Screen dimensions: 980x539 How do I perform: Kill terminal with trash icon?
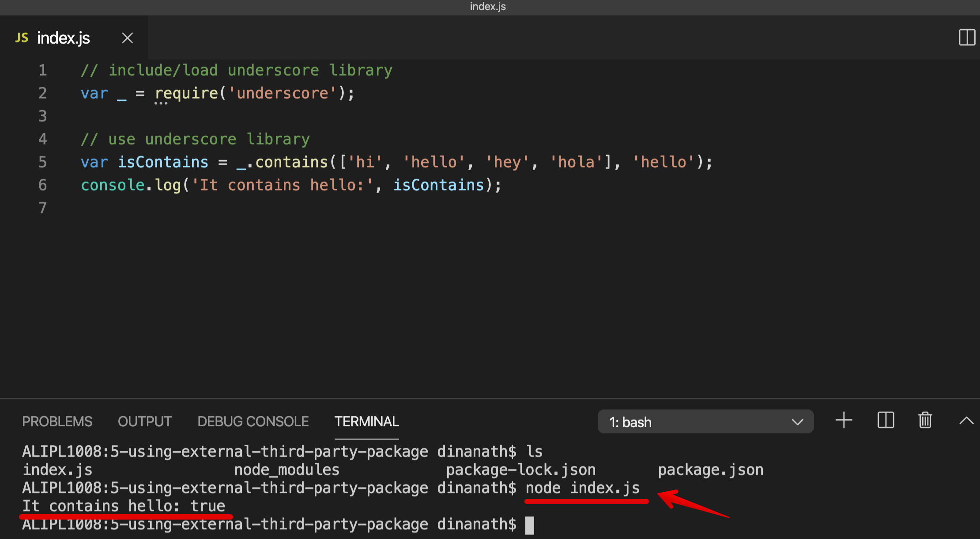click(925, 420)
